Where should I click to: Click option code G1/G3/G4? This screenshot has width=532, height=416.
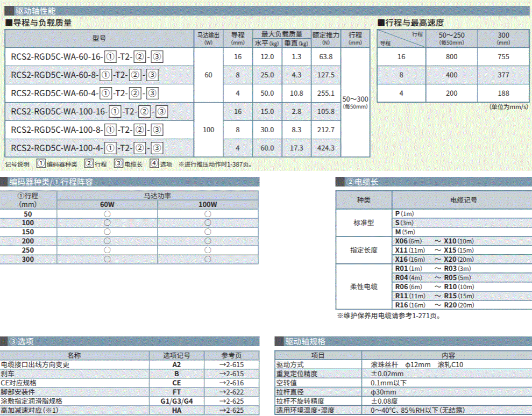pyautogui.click(x=176, y=401)
